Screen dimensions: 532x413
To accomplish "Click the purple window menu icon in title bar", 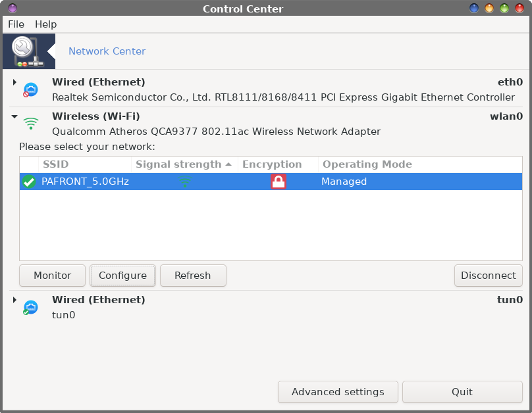I will coord(13,8).
